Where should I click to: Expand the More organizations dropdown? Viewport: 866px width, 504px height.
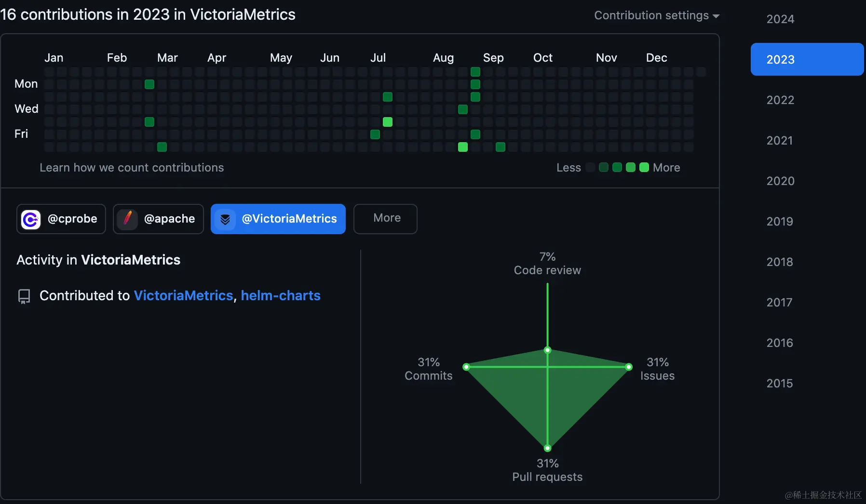coord(385,219)
